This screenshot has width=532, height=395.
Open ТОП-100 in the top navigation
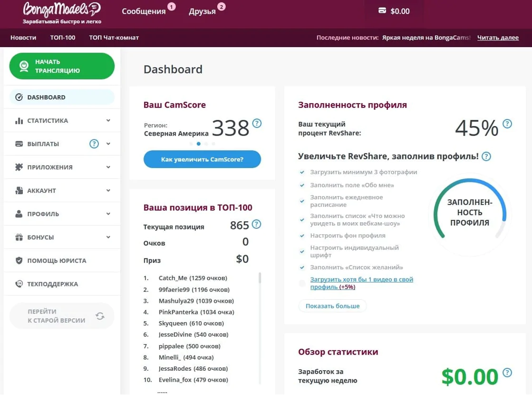pyautogui.click(x=63, y=38)
